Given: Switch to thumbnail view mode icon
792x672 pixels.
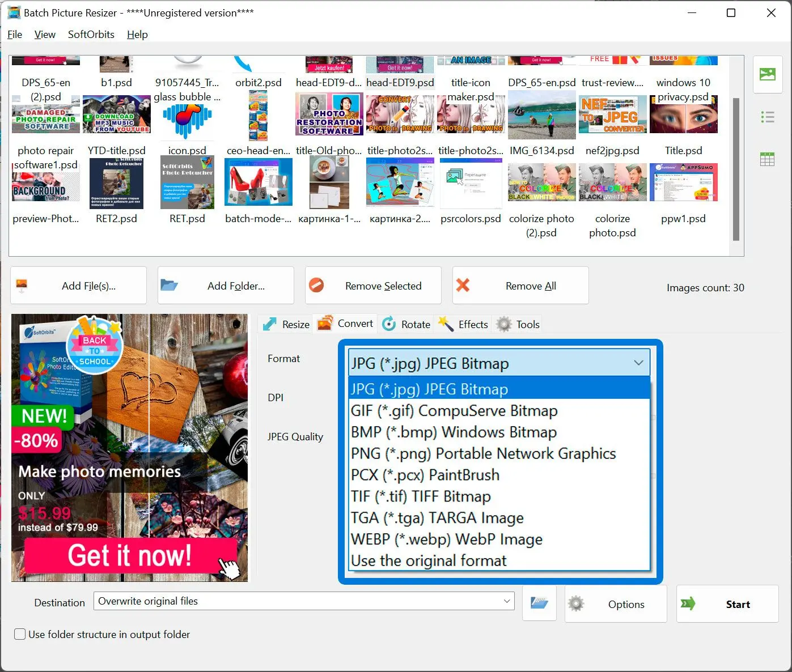Looking at the screenshot, I should 767,74.
